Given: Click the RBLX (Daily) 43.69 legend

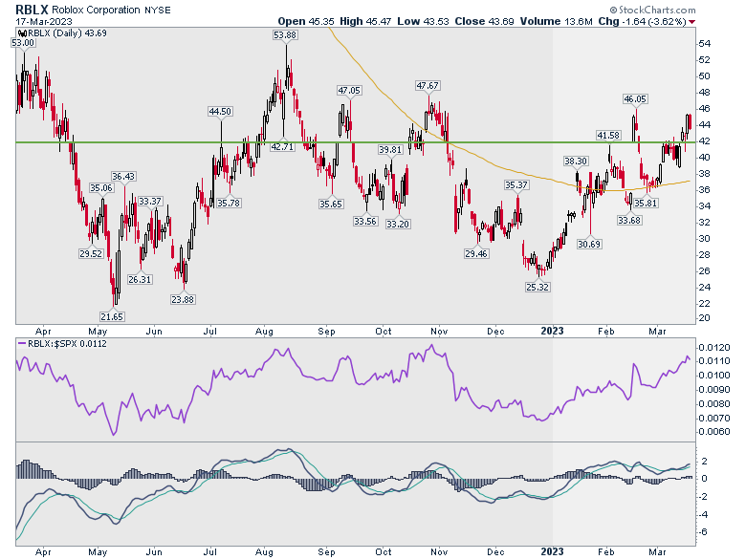Looking at the screenshot, I should tap(67, 33).
